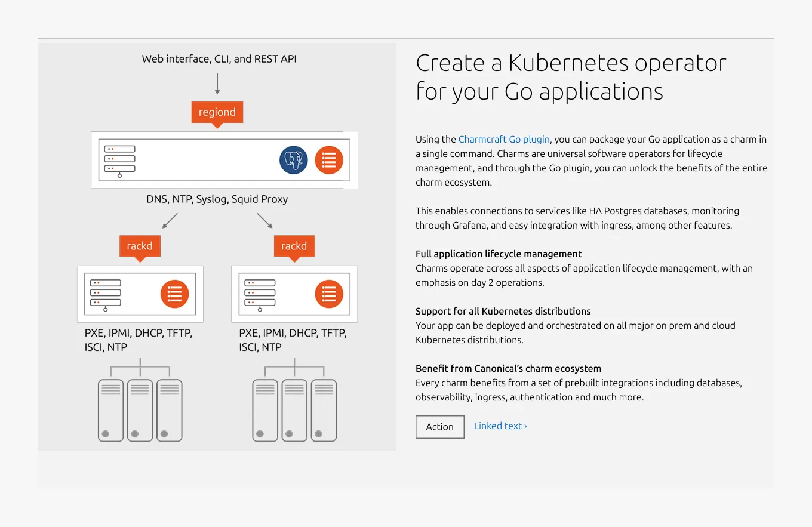Click the Action button
The image size is (812, 527).
tap(439, 427)
